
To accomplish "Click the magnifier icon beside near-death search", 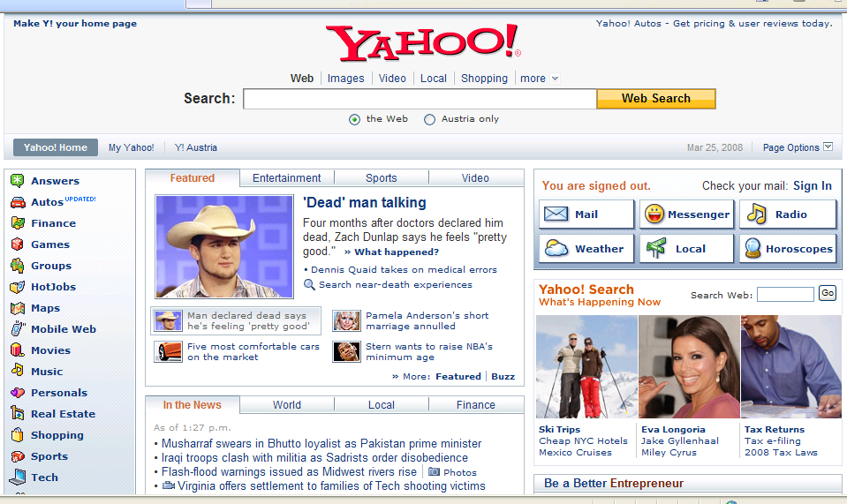I will click(309, 284).
